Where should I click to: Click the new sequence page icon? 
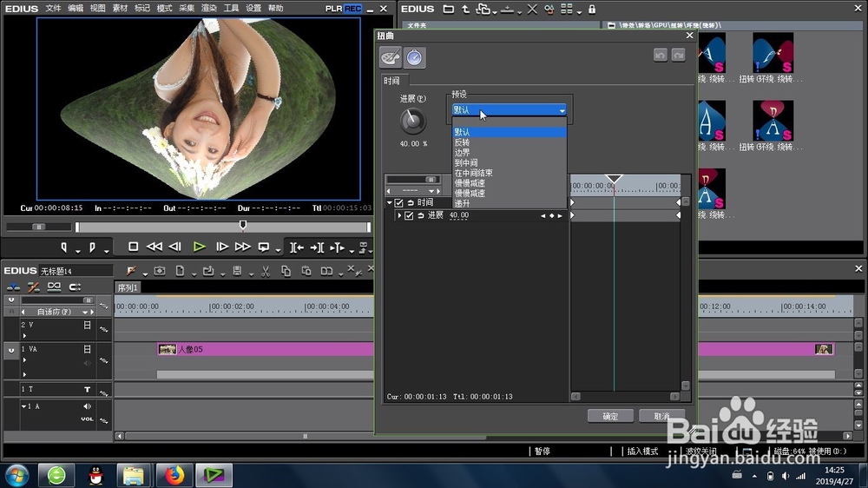(x=180, y=271)
